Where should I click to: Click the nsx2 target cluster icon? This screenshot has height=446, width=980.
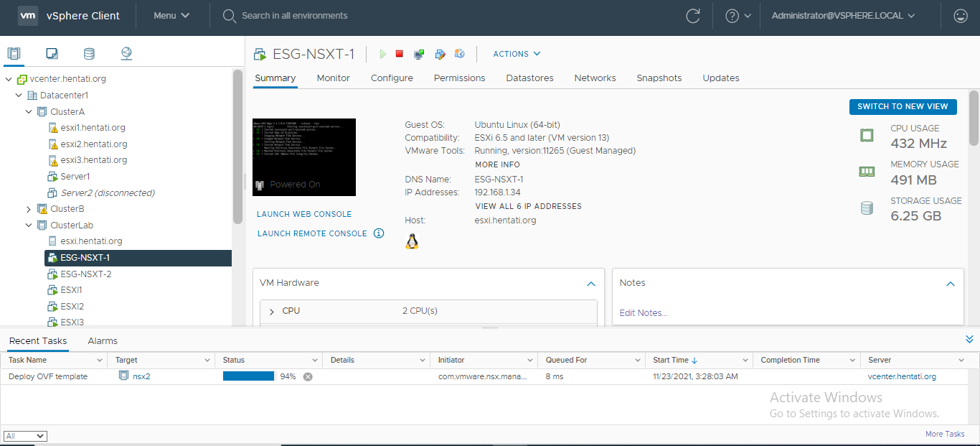pos(124,376)
